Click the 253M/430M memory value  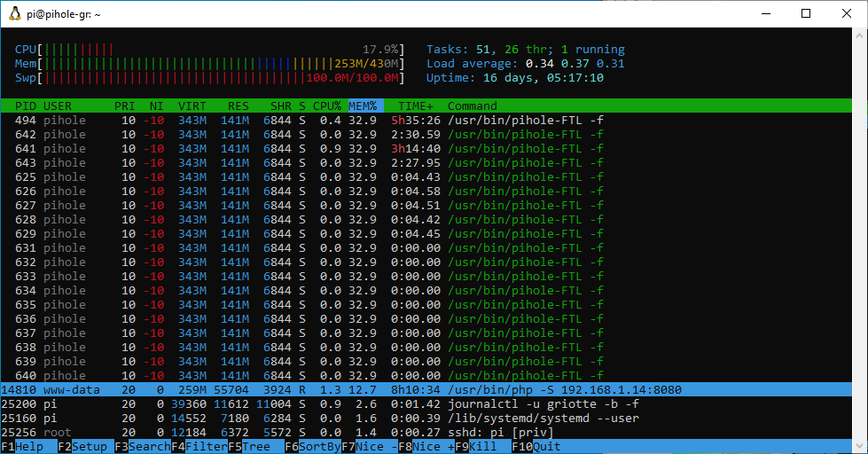pyautogui.click(x=366, y=64)
